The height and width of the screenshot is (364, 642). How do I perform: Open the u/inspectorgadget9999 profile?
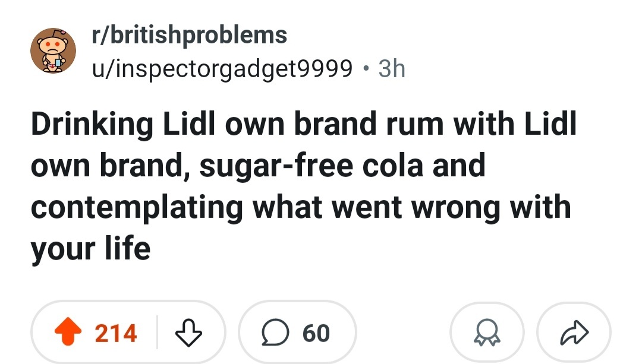pos(221,69)
